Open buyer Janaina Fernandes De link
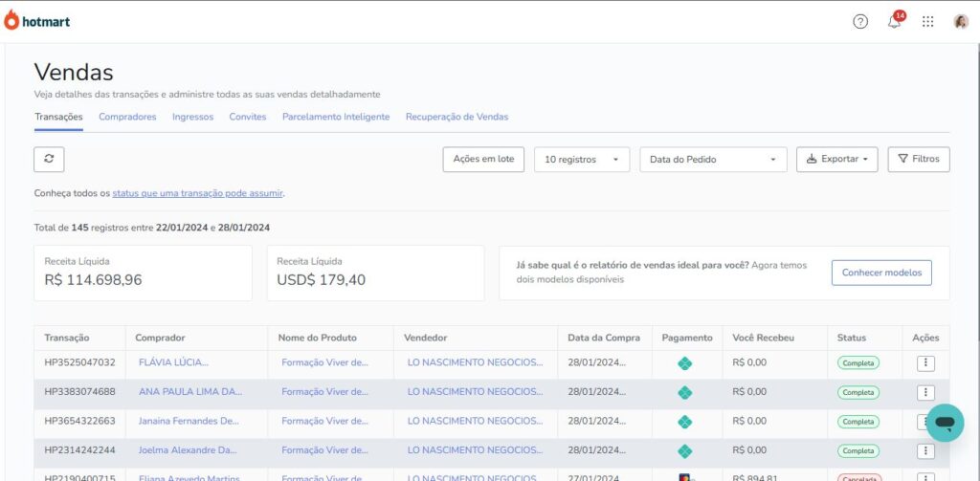The image size is (980, 481). pos(189,421)
